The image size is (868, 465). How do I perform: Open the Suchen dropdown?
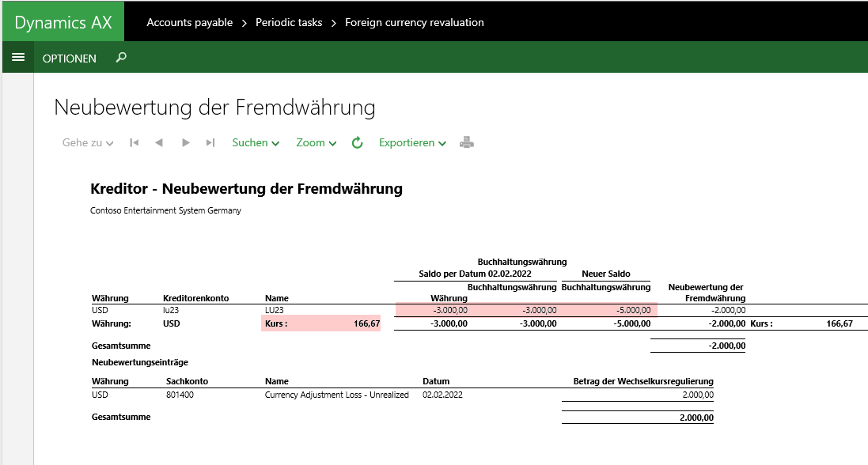[256, 143]
